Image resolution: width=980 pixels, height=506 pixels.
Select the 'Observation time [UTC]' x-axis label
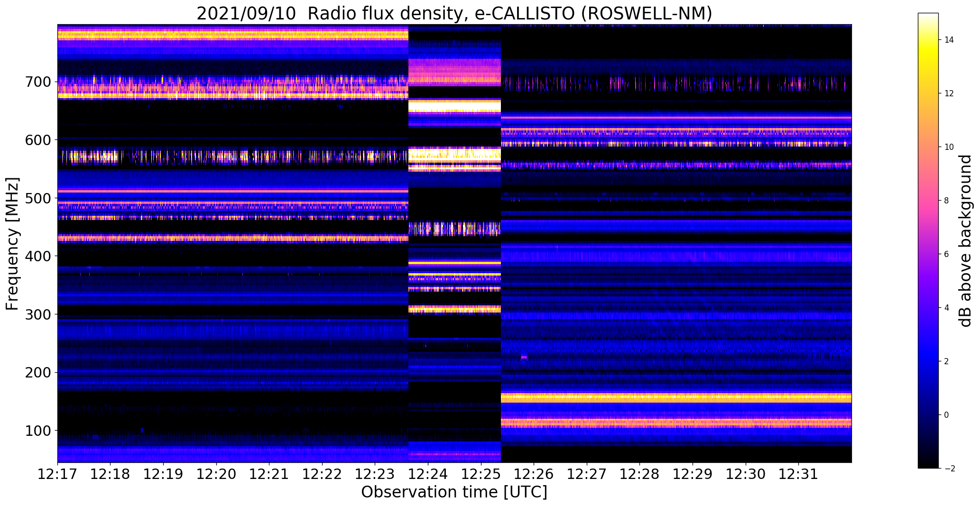click(x=454, y=492)
